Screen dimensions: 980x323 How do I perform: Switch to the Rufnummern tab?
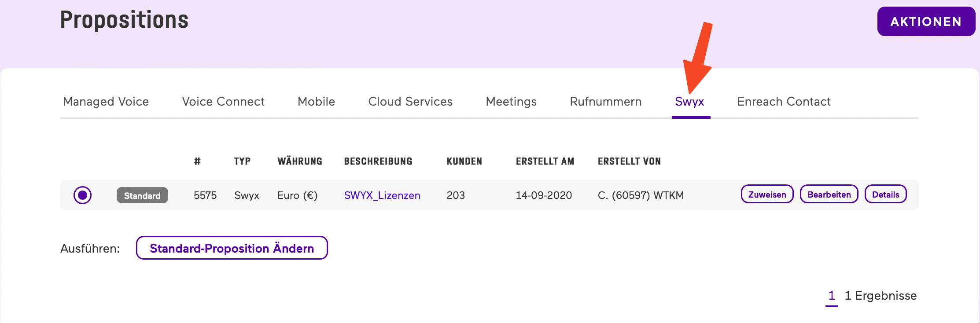[605, 102]
